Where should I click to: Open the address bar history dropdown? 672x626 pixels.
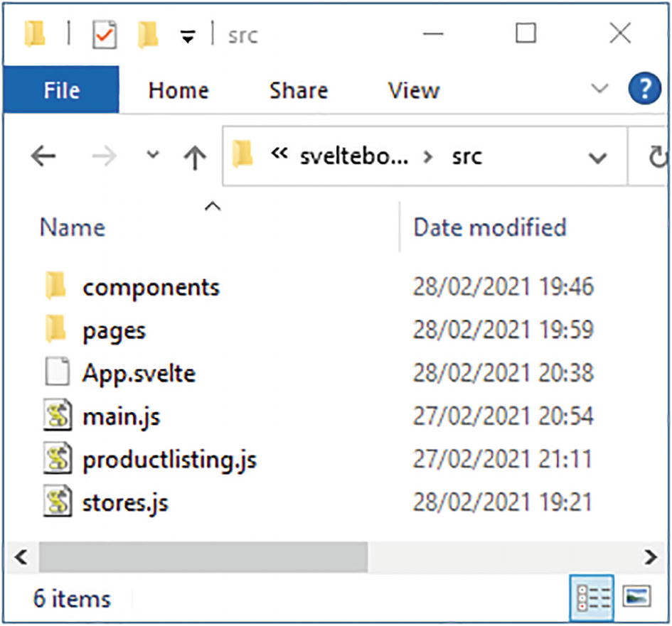point(598,157)
